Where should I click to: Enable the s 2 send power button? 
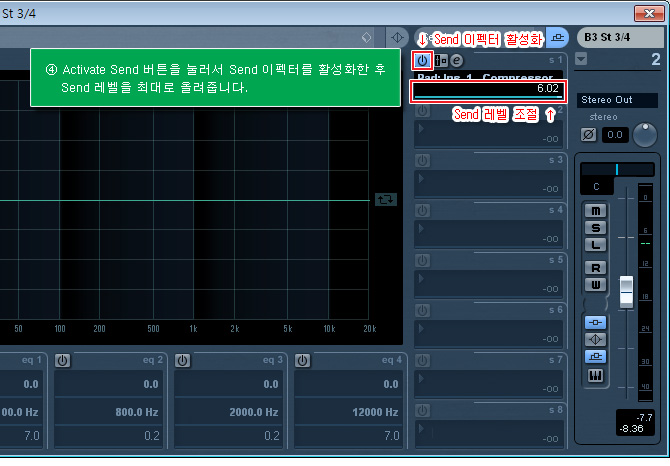(422, 111)
